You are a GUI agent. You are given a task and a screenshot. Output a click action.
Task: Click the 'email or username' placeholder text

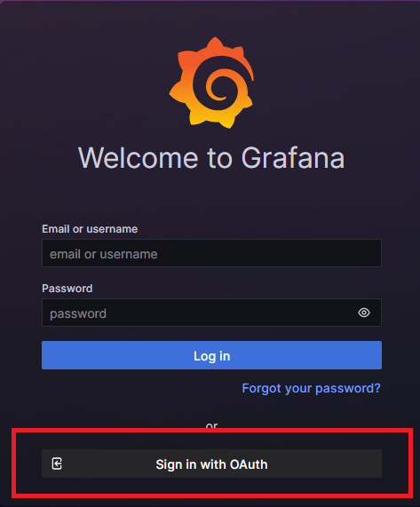104,254
